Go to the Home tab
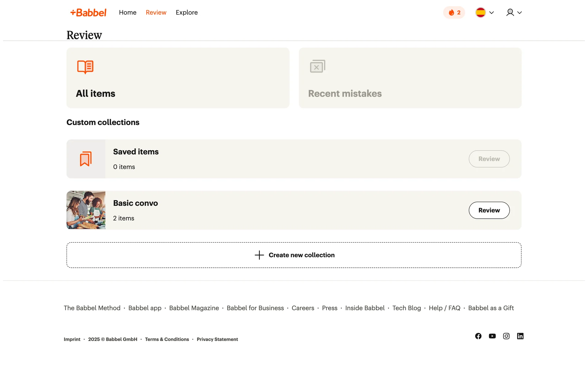Viewport: 588px width, 368px height. pyautogui.click(x=128, y=13)
